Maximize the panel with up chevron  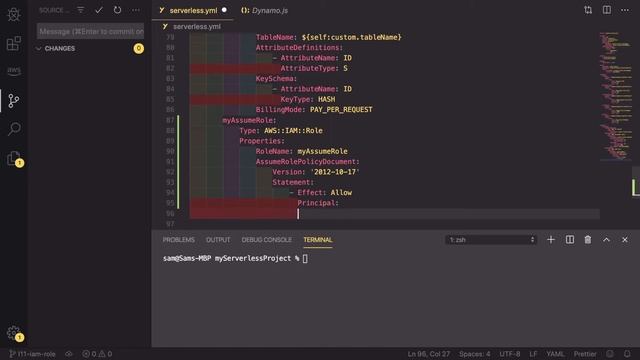click(607, 240)
